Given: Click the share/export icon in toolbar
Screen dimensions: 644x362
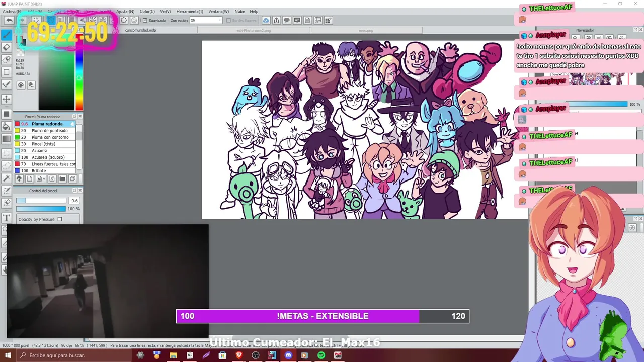Looking at the screenshot, I should (276, 20).
